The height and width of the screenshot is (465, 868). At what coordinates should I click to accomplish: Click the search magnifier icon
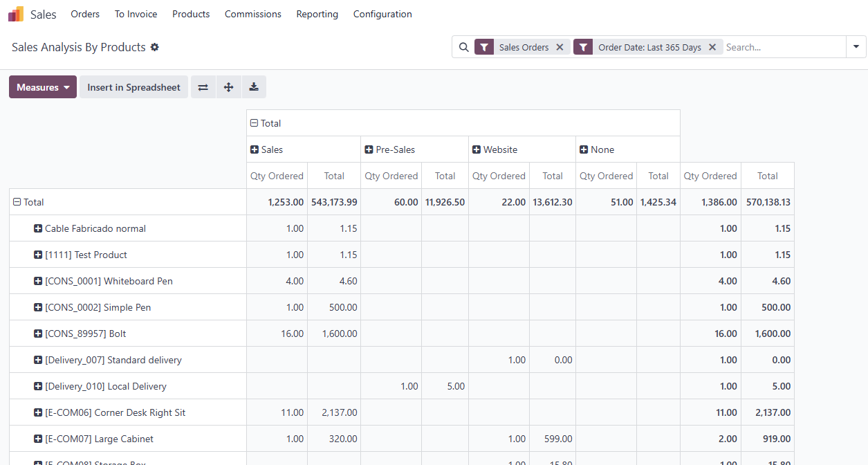tap(464, 47)
